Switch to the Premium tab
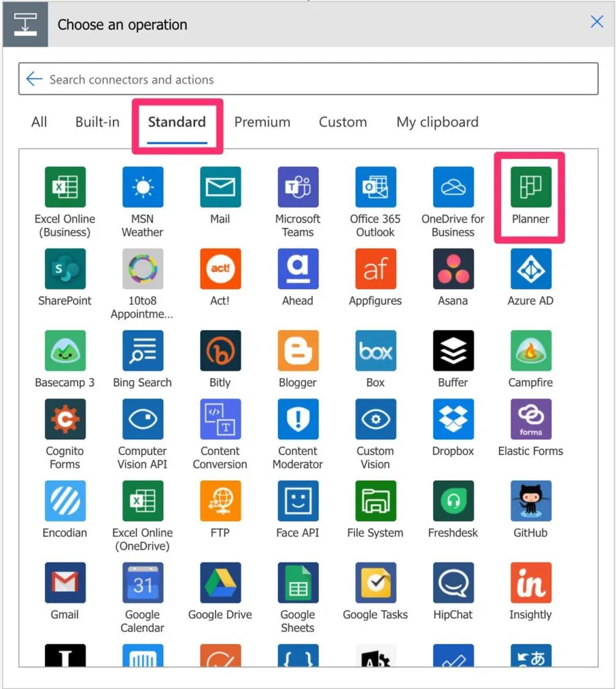The height and width of the screenshot is (689, 616). 262,122
